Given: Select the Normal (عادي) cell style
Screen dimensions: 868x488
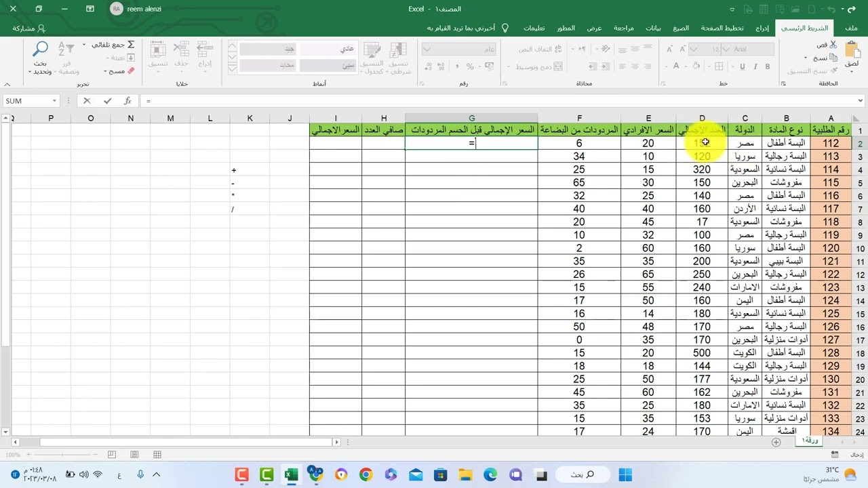Looking at the screenshot, I should point(328,49).
